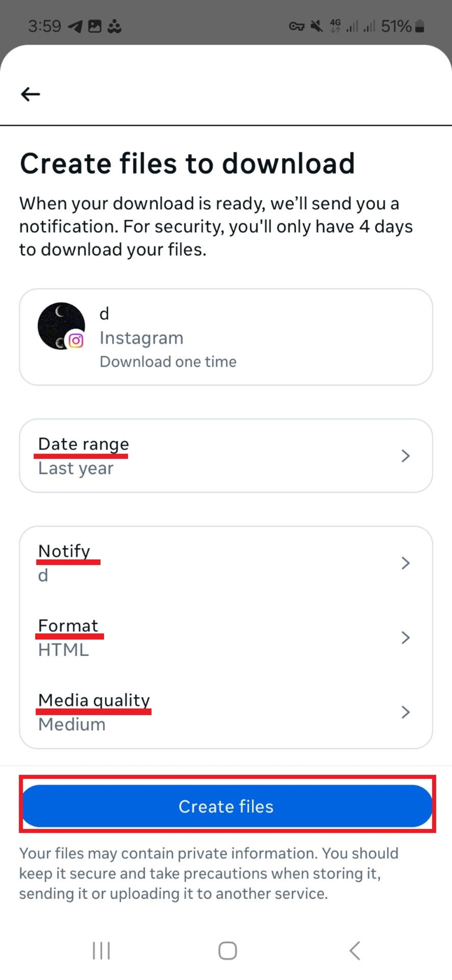452x980 pixels.
Task: Tap the Telegram status bar icon
Action: point(75,26)
